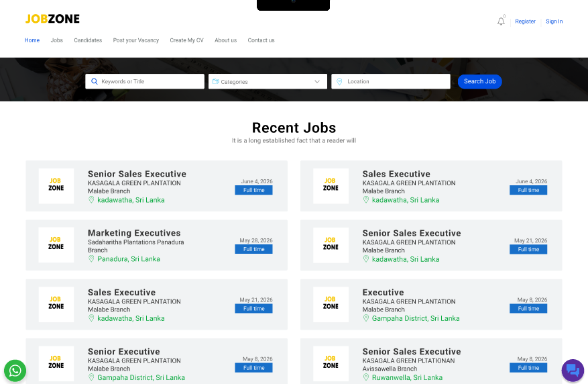Go to the Home menu item
Image resolution: width=588 pixels, height=384 pixels.
coord(32,40)
